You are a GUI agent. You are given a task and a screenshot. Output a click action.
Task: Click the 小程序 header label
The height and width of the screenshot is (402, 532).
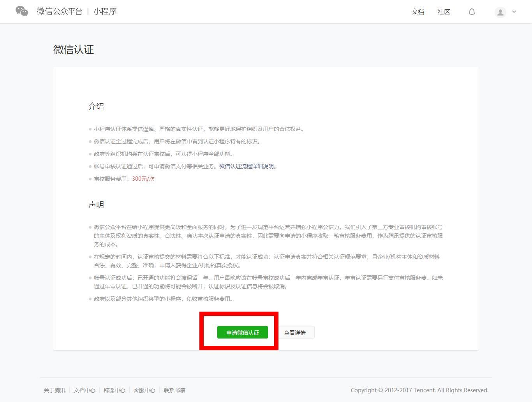pyautogui.click(x=105, y=11)
